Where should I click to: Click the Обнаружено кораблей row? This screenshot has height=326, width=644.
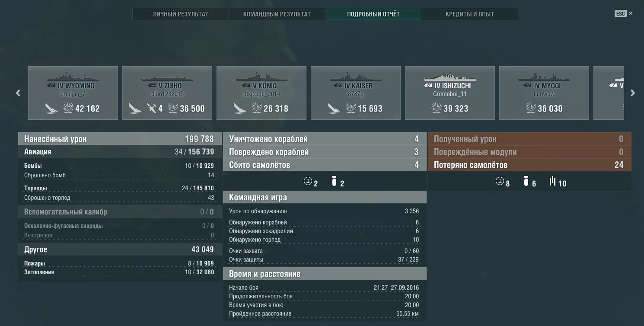pos(325,223)
